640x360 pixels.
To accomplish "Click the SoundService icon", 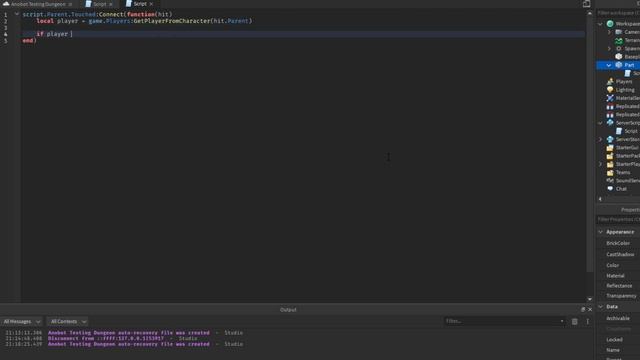I will 610,180.
